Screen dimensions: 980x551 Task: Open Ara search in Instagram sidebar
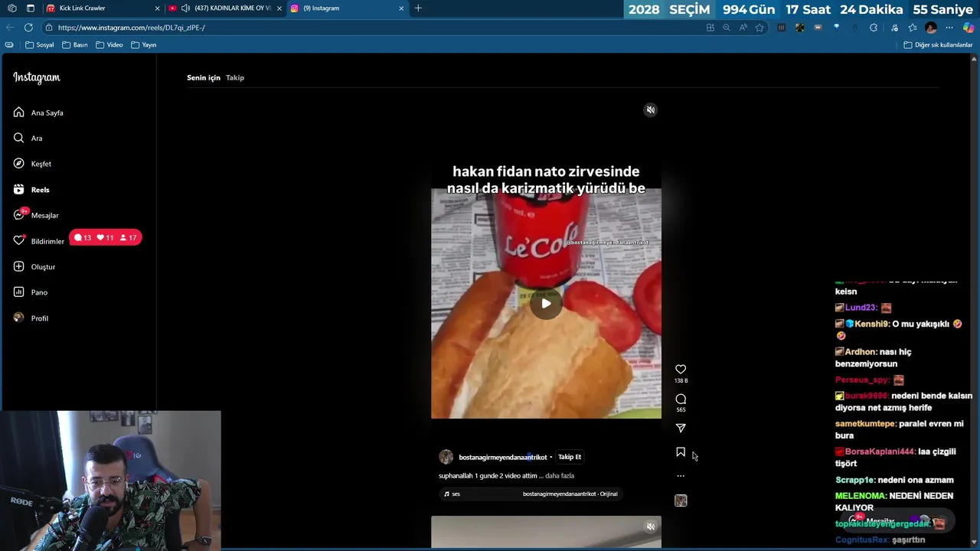pyautogui.click(x=28, y=139)
